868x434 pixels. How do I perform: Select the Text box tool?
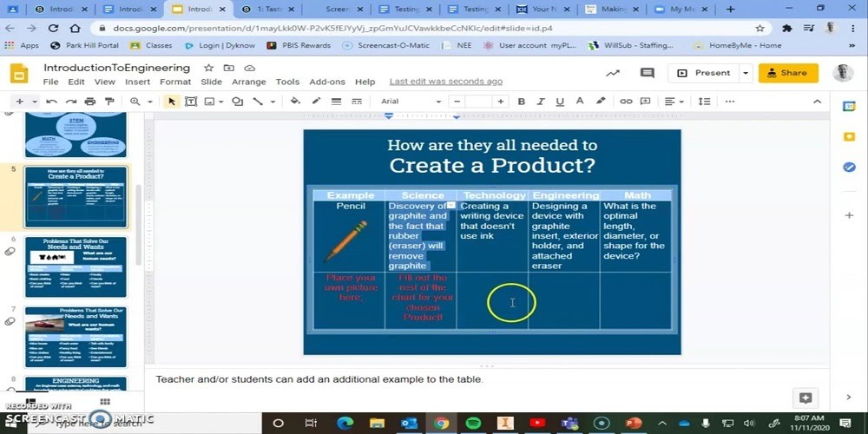pyautogui.click(x=191, y=102)
